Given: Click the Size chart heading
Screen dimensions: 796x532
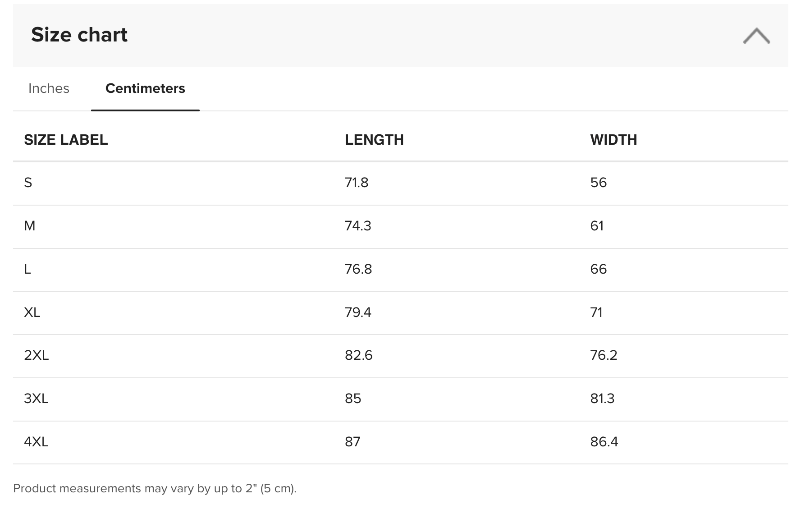Looking at the screenshot, I should (x=79, y=35).
